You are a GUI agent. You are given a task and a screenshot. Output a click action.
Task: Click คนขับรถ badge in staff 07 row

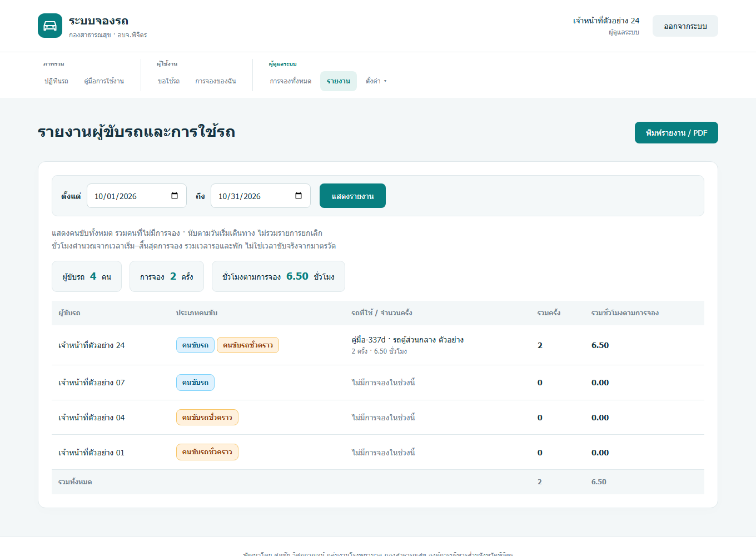point(195,383)
